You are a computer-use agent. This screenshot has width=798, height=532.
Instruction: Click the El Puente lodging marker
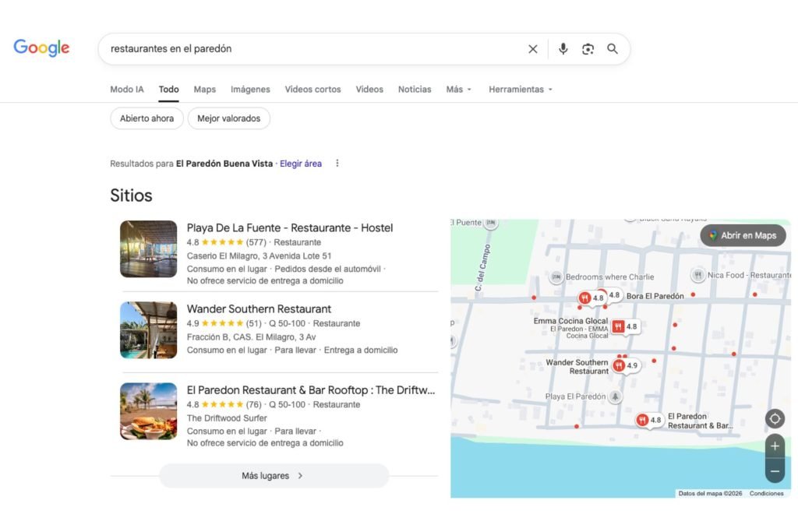[x=491, y=223]
